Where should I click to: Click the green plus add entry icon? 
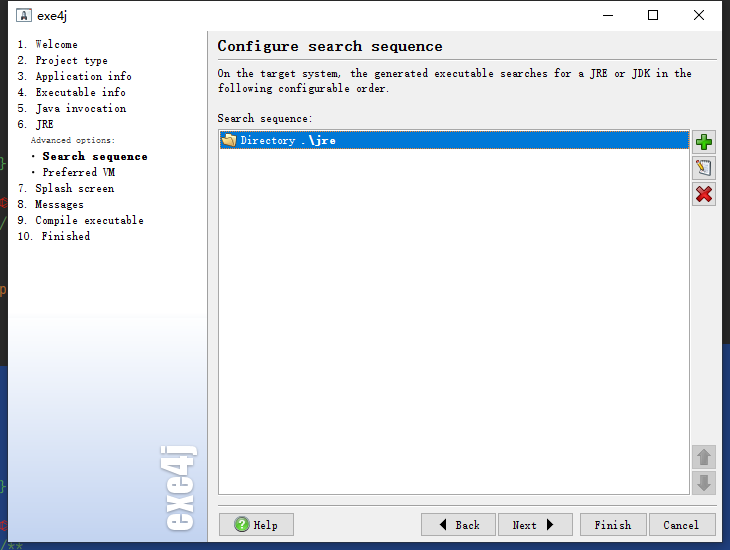tap(704, 142)
